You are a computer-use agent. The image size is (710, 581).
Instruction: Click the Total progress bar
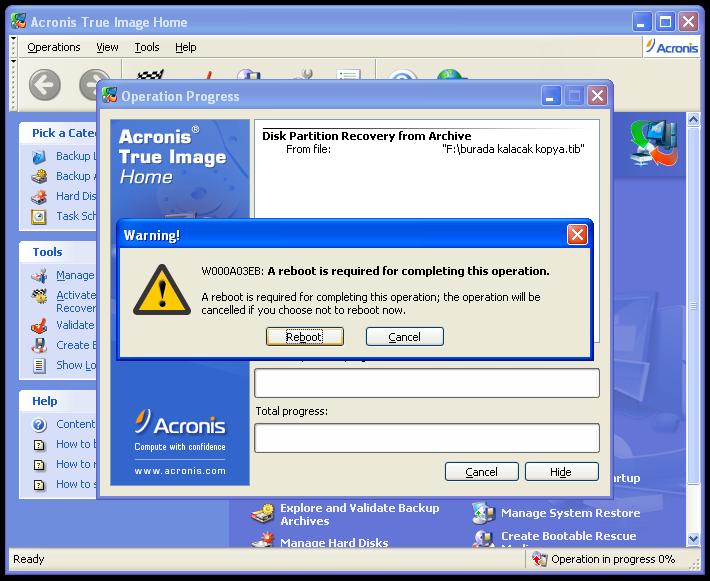point(427,438)
